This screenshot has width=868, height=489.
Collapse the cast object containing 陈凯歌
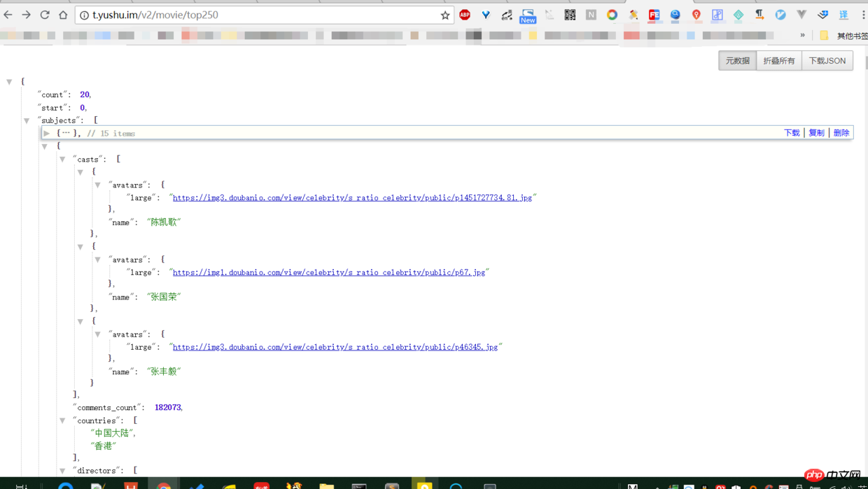point(80,172)
